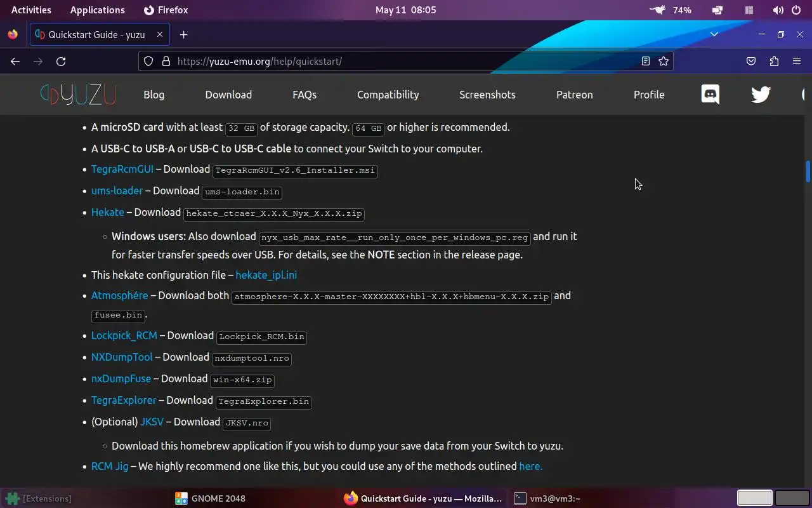Open the Twitter bird icon link
The image size is (812, 508).
pyautogui.click(x=761, y=95)
